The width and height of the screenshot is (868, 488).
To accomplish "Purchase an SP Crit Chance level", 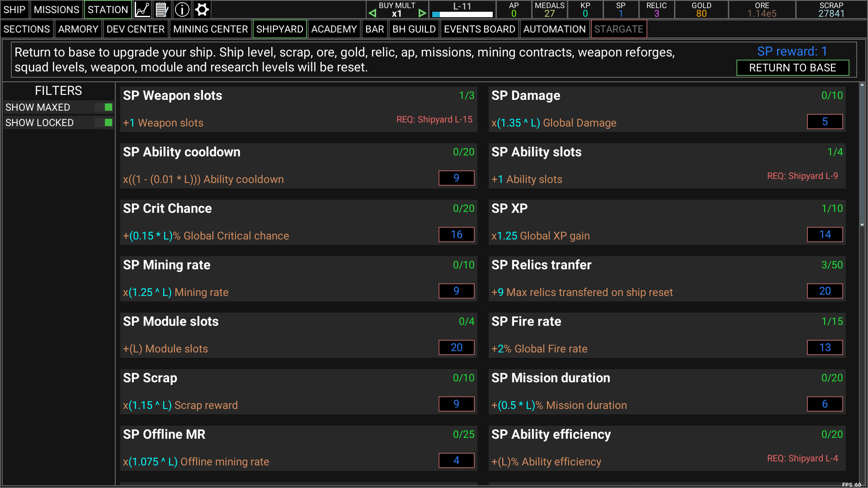I will pos(456,235).
